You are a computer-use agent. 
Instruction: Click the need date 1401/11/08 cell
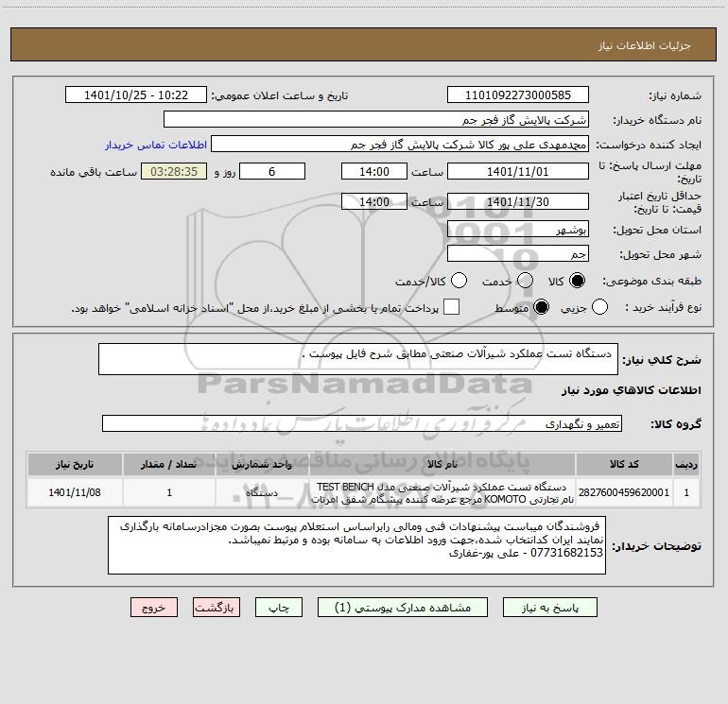pyautogui.click(x=75, y=492)
